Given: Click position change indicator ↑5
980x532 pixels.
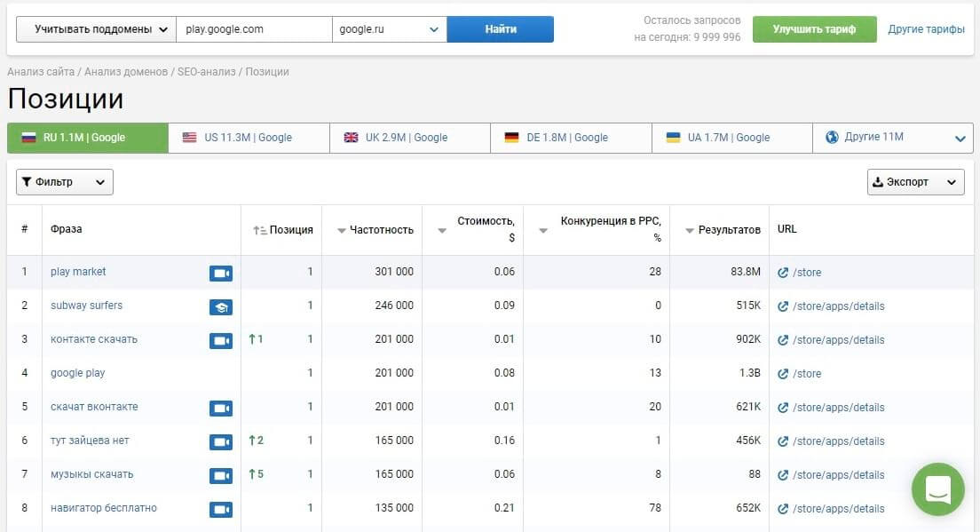Looking at the screenshot, I should click(x=257, y=474).
